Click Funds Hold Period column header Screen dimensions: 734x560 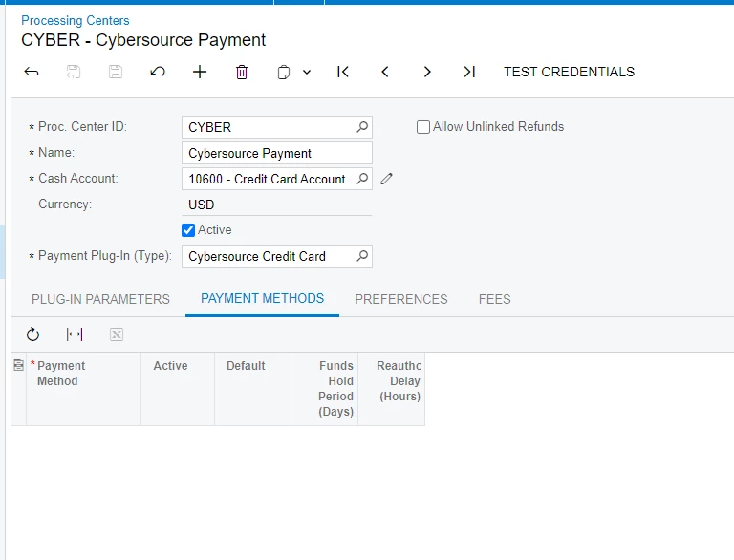[324, 389]
